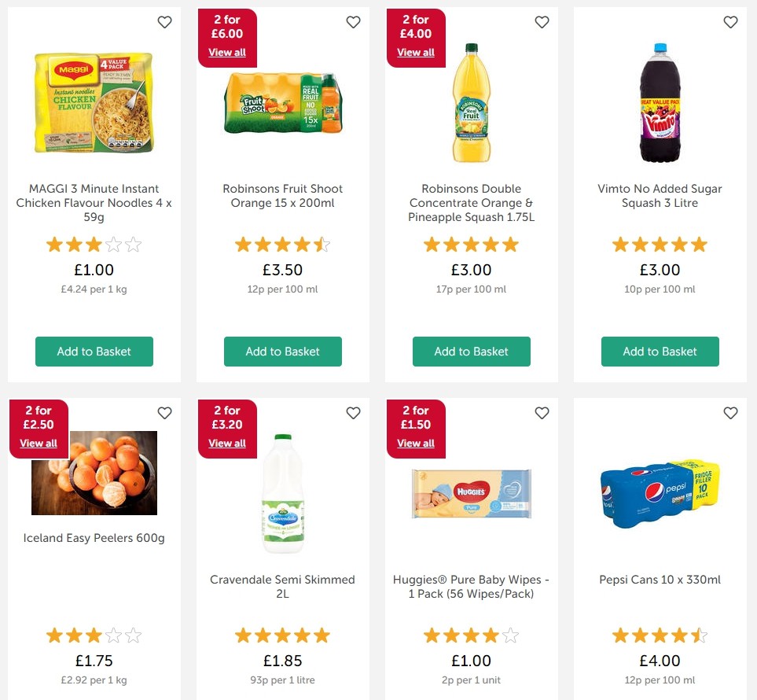The width and height of the screenshot is (757, 700).
Task: View all items in 2 for £4.00 deal
Action: [416, 52]
